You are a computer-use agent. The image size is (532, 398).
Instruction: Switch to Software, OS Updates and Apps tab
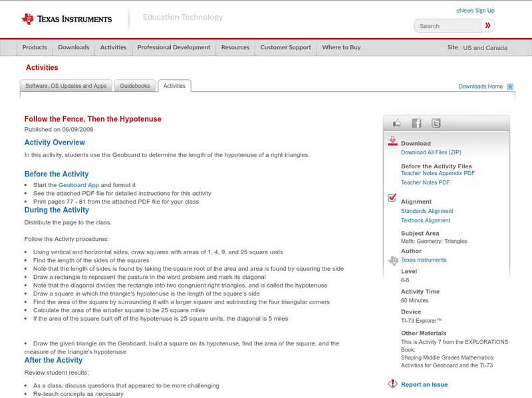click(x=66, y=86)
